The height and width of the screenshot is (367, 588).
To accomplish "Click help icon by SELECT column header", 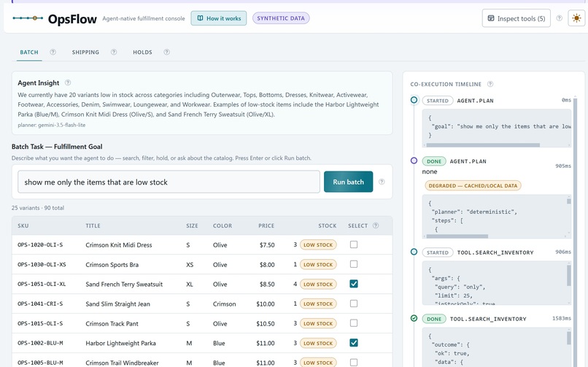I will pos(376,225).
